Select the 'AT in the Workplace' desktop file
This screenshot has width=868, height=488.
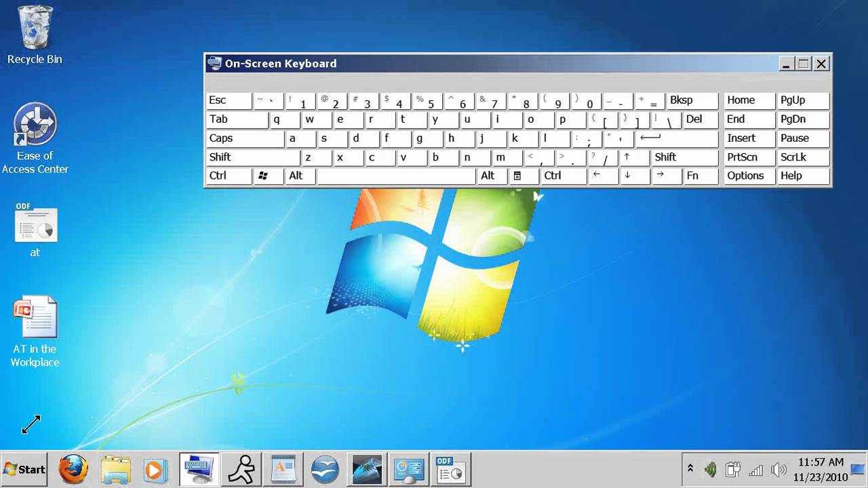[x=35, y=332]
